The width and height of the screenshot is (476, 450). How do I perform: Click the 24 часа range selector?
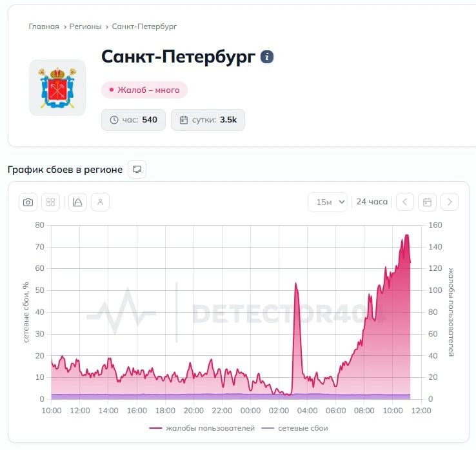372,202
